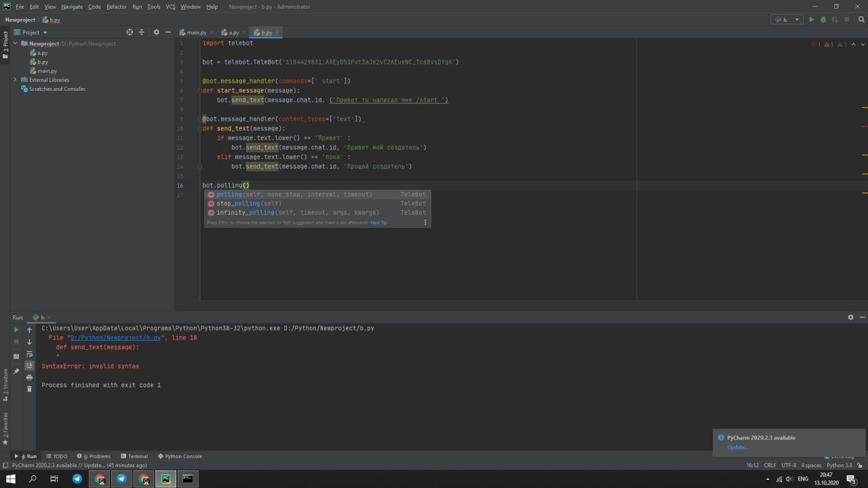The image size is (868, 488).
Task: Toggle the 2: Structure side tool button
Action: (x=5, y=384)
